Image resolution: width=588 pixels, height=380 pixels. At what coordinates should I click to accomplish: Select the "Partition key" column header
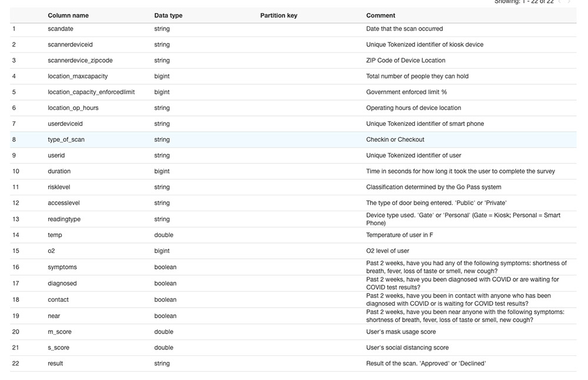pyautogui.click(x=279, y=15)
